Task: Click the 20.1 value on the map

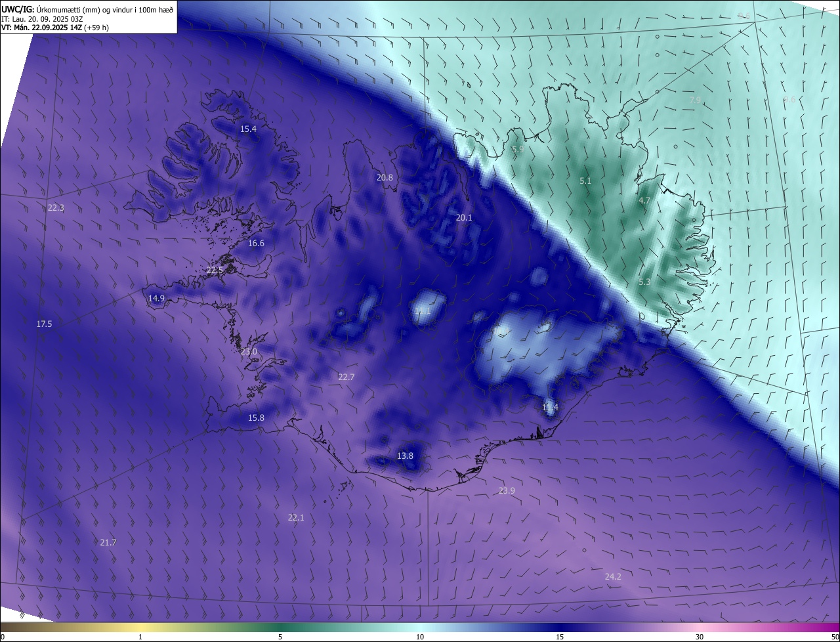Action: point(464,217)
